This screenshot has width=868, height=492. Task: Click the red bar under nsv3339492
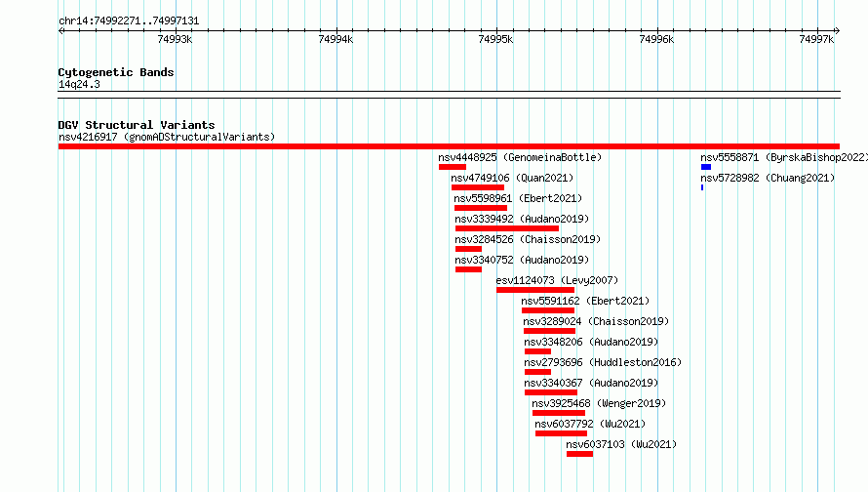507,228
